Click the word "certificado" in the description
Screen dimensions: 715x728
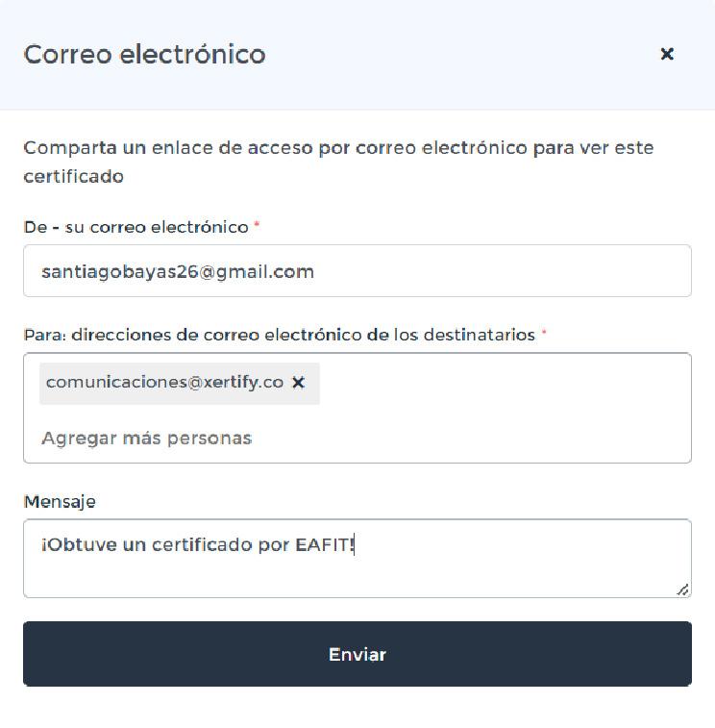tap(73, 177)
